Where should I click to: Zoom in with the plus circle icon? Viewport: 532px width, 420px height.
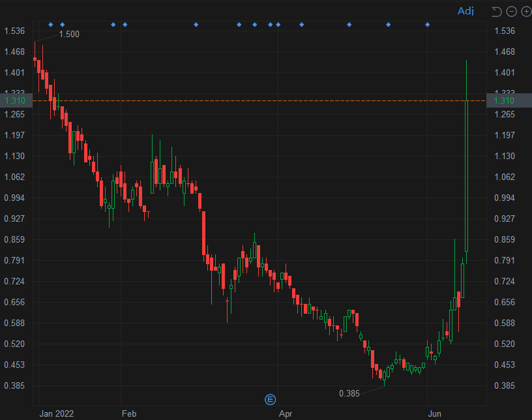pyautogui.click(x=526, y=12)
